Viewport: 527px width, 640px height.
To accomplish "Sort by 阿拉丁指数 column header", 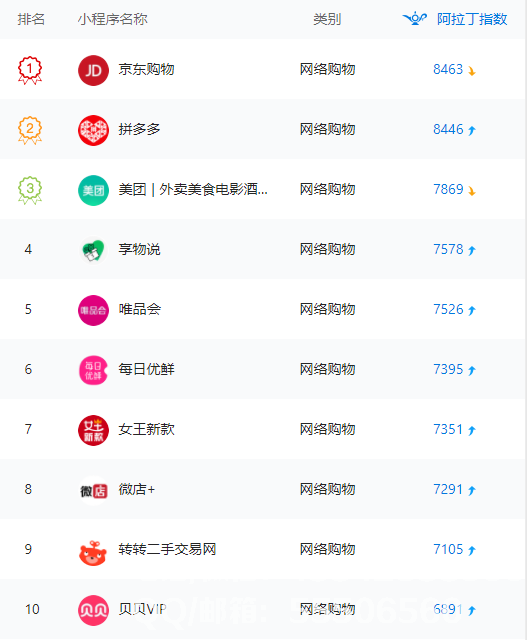I will coord(472,19).
